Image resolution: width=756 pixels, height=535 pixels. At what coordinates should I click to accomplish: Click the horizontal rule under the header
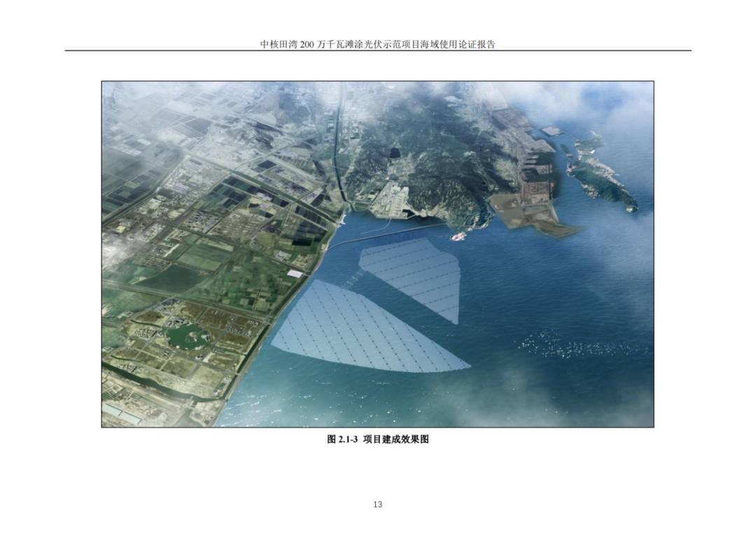(x=378, y=51)
